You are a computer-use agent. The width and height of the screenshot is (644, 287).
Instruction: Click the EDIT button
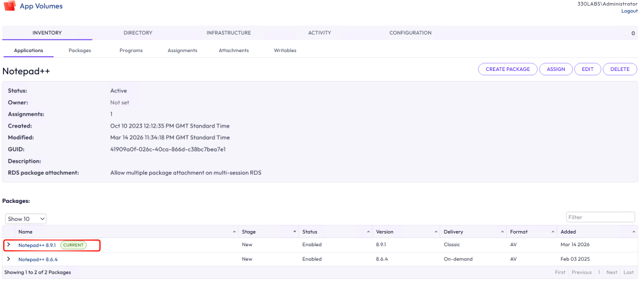pos(588,69)
